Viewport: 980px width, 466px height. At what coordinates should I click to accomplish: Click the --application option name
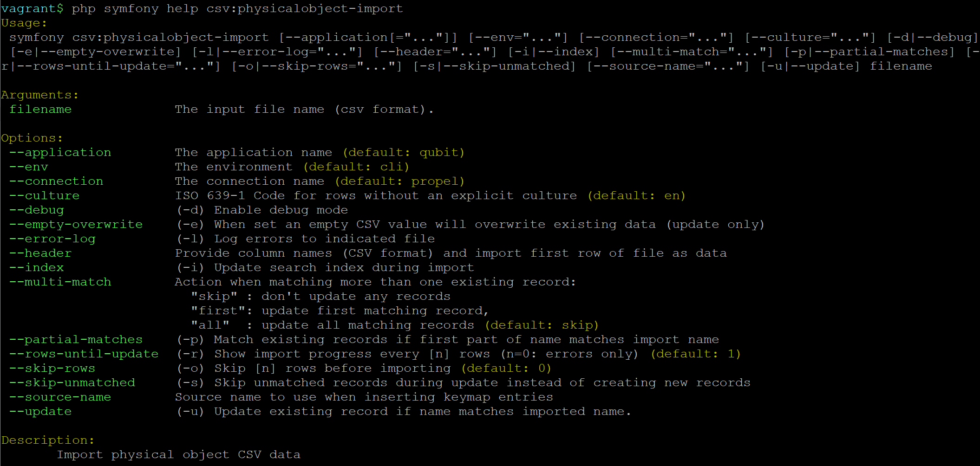pyautogui.click(x=60, y=153)
